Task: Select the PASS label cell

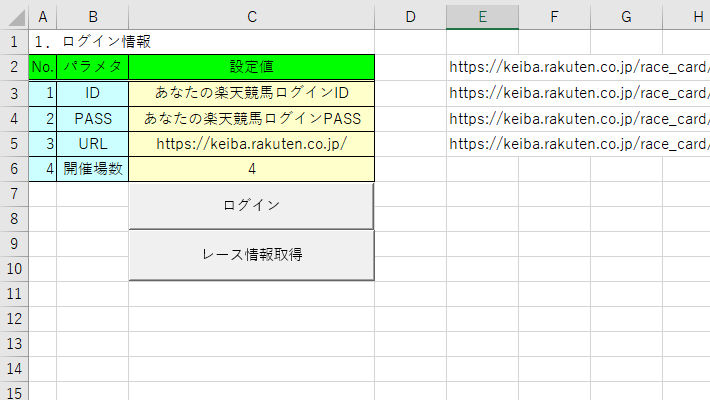Action: point(93,119)
